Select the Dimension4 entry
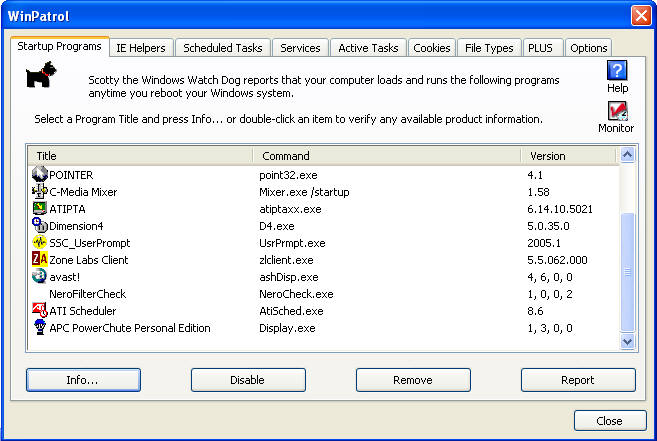 click(x=76, y=226)
